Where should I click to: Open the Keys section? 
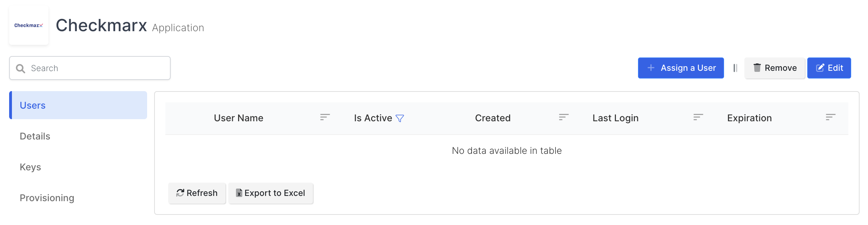[x=31, y=167]
